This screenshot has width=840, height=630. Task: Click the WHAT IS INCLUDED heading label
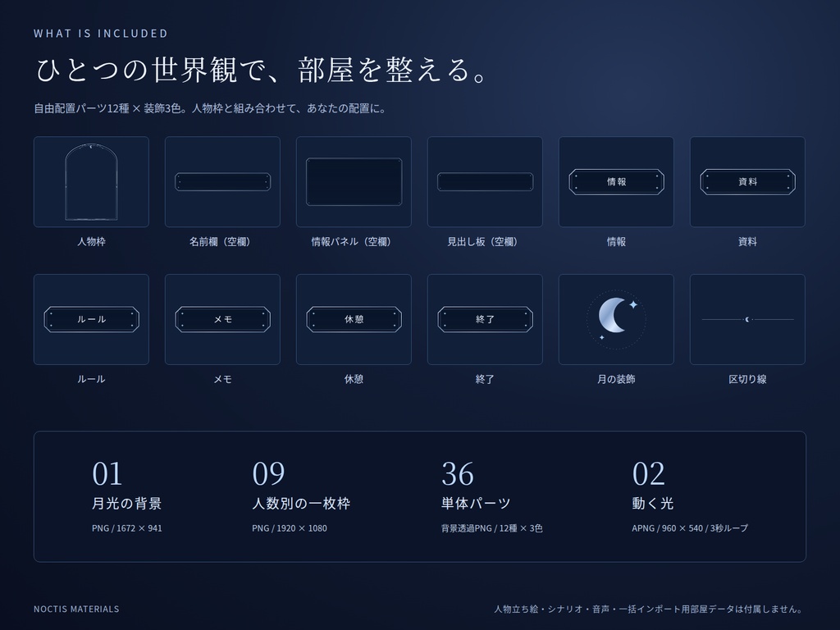101,33
